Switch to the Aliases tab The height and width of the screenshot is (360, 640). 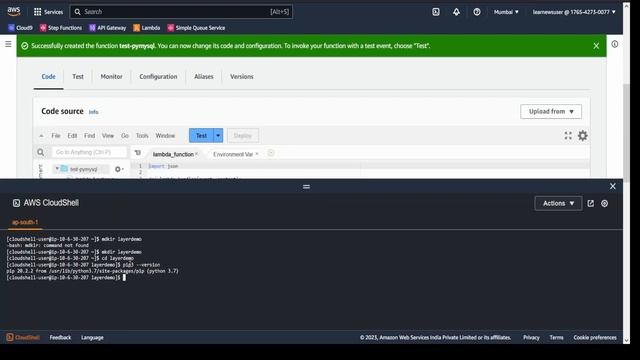[x=204, y=76]
